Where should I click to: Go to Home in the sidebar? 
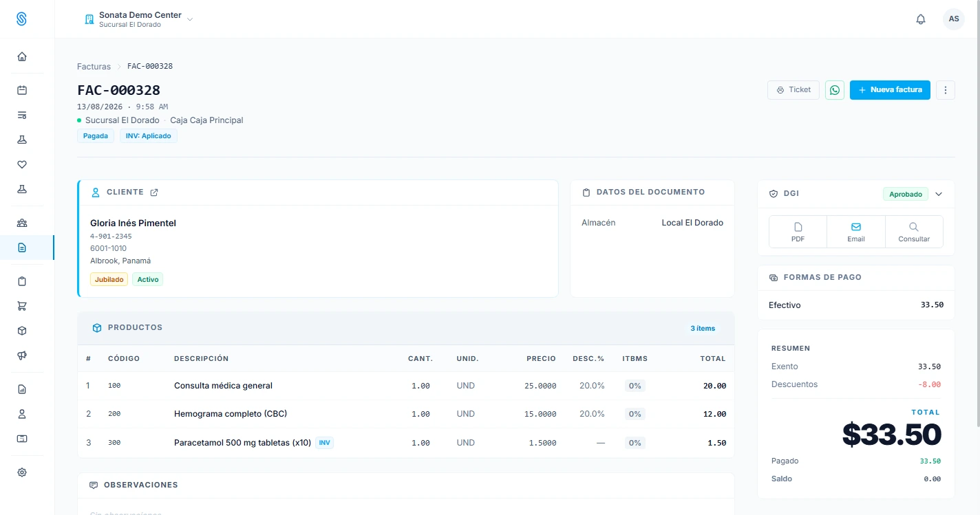(x=22, y=57)
